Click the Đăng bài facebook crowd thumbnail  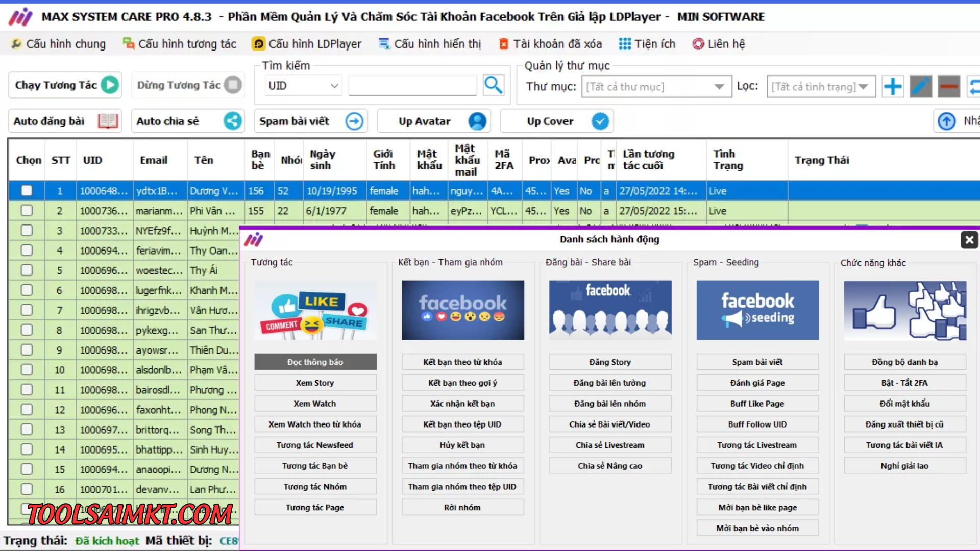[610, 310]
